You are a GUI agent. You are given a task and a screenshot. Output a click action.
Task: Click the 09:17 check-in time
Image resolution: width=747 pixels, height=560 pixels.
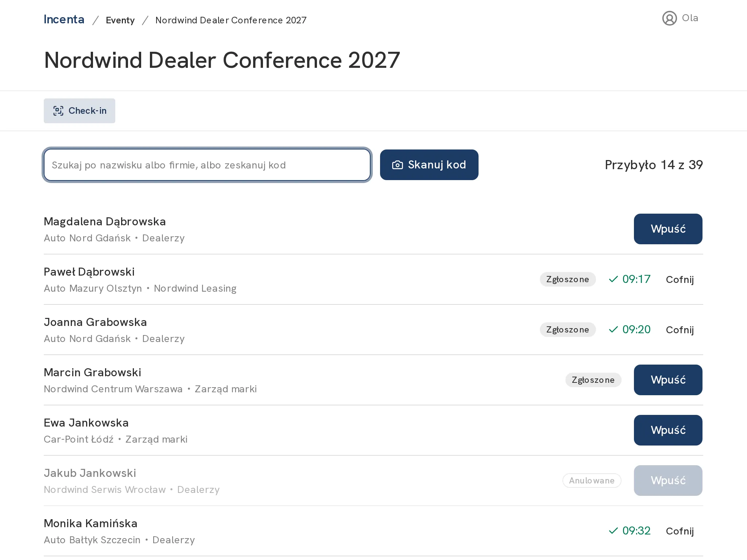pyautogui.click(x=636, y=279)
